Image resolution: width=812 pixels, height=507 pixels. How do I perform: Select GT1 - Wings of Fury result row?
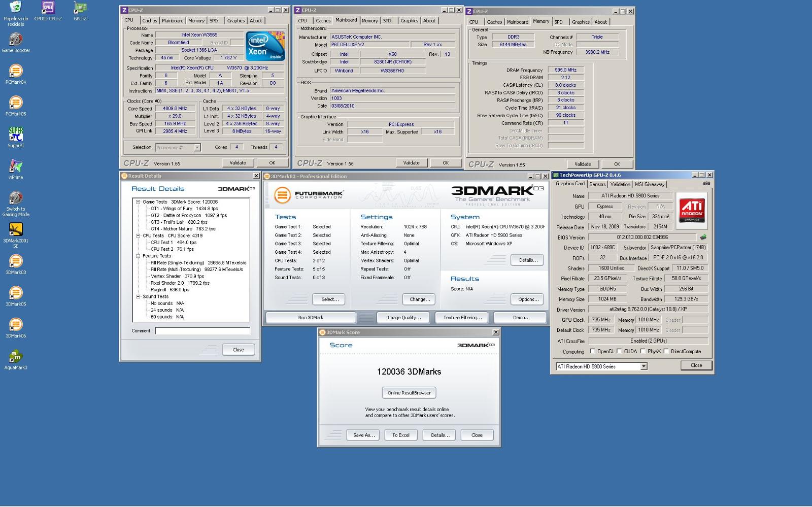pos(184,209)
